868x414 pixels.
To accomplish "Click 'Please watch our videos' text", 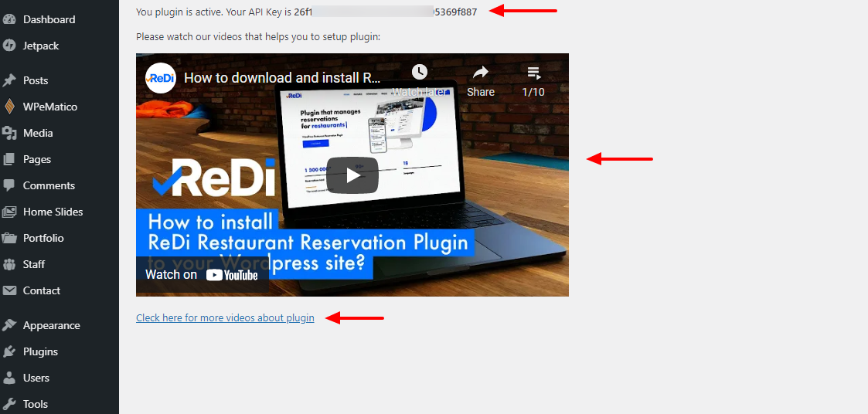I will tap(258, 37).
